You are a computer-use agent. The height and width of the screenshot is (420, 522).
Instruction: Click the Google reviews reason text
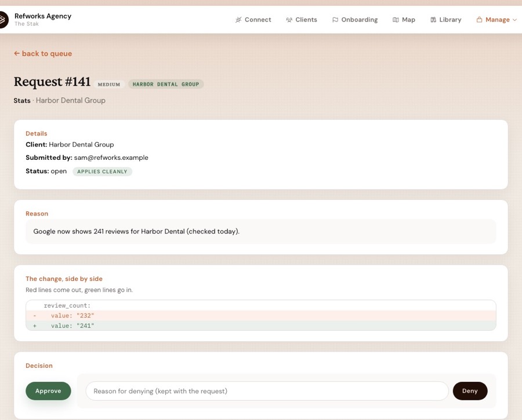point(136,232)
